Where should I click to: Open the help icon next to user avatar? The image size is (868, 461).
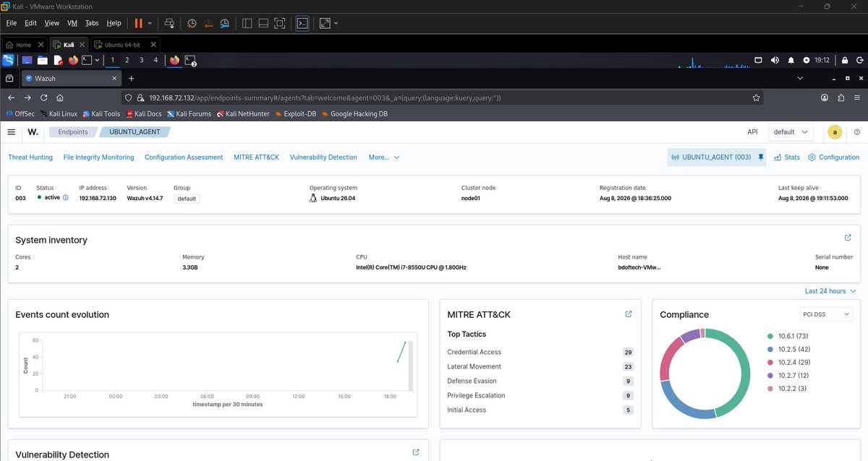coord(857,132)
